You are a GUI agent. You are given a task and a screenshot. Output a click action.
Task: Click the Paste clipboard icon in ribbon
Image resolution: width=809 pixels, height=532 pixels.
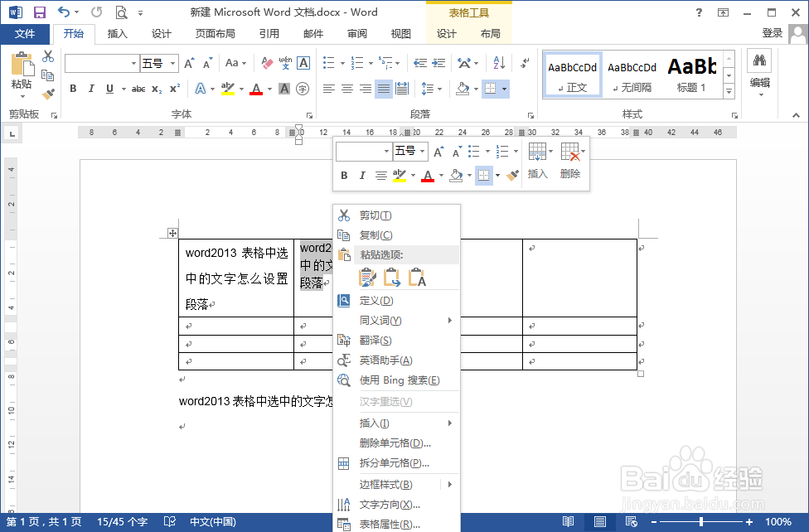tap(22, 65)
